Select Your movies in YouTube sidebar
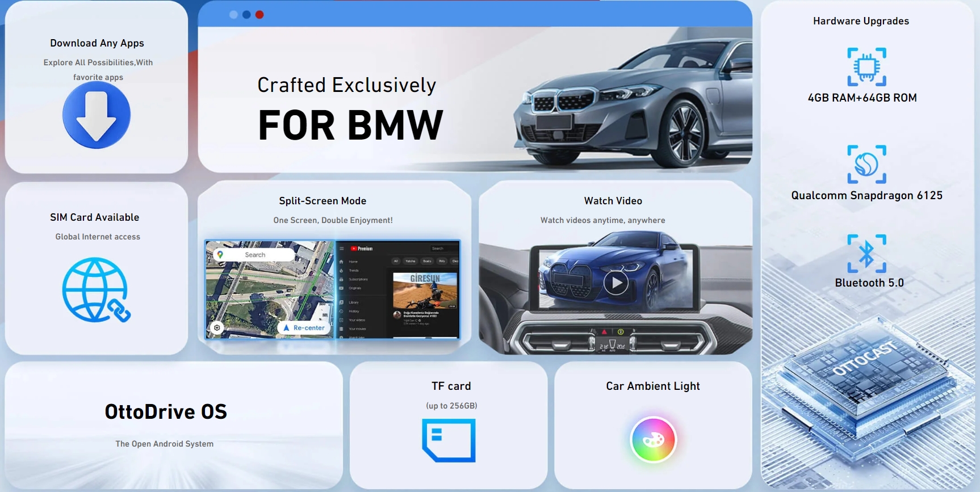This screenshot has width=980, height=492. 353,329
